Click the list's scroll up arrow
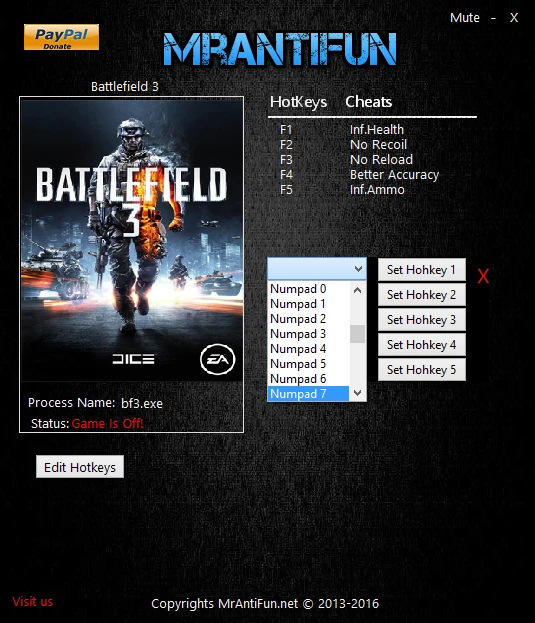535x623 pixels. (x=357, y=290)
